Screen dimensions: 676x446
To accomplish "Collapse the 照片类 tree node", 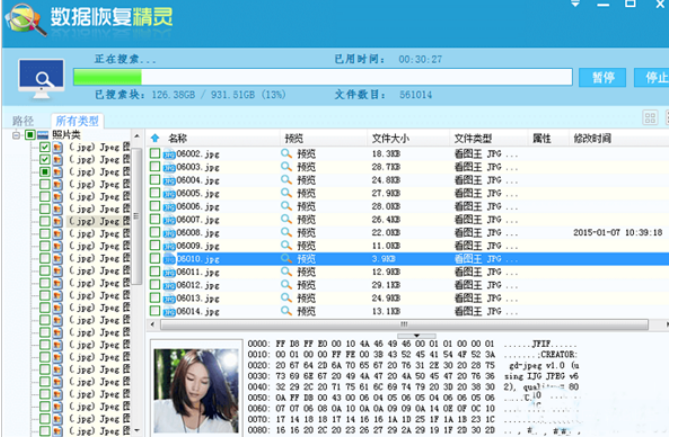I will 17,134.
